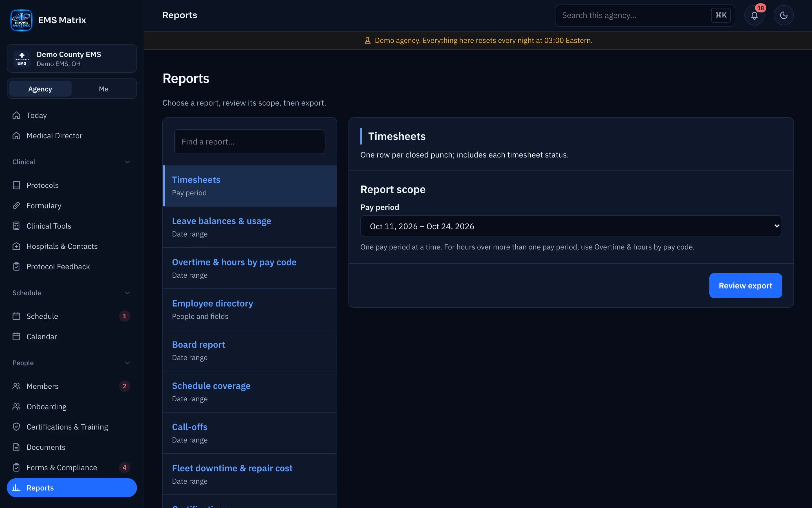Click the Members people icon
Viewport: 812px width, 508px height.
[16, 386]
